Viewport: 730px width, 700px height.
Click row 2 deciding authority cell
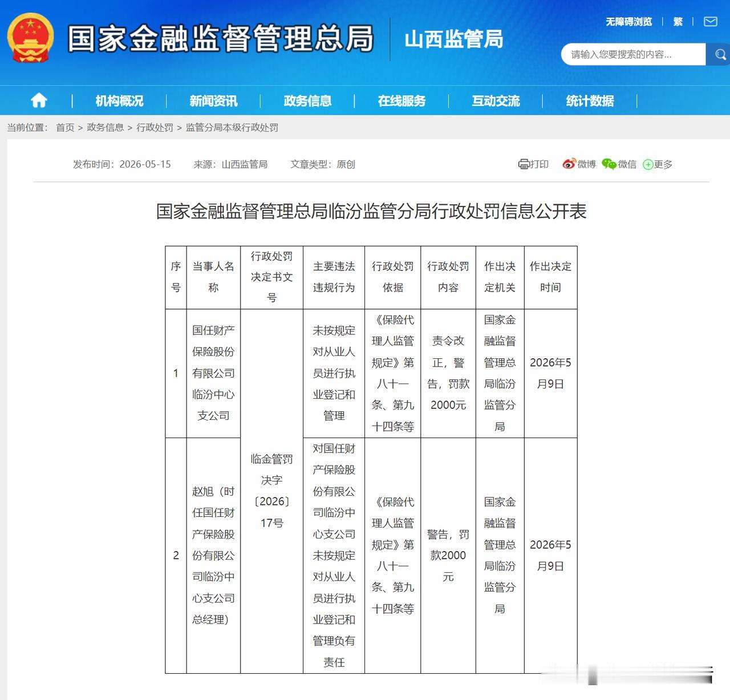[500, 555]
